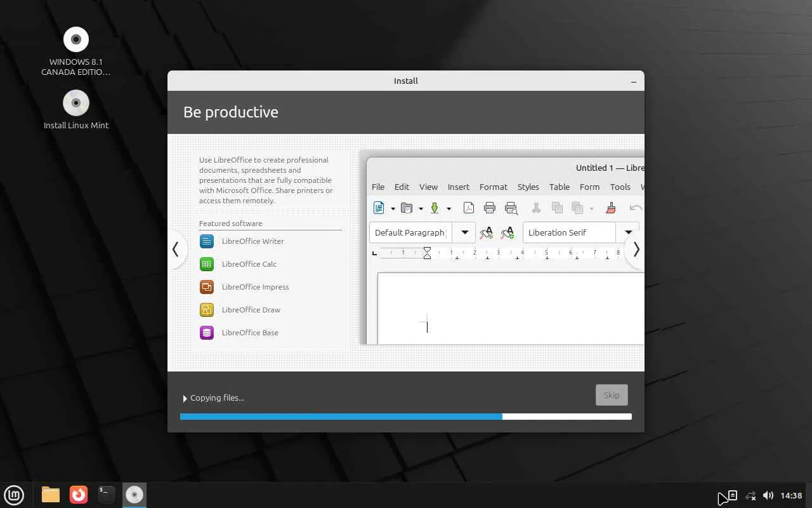Click Paste icon in Writer preview

tap(577, 208)
